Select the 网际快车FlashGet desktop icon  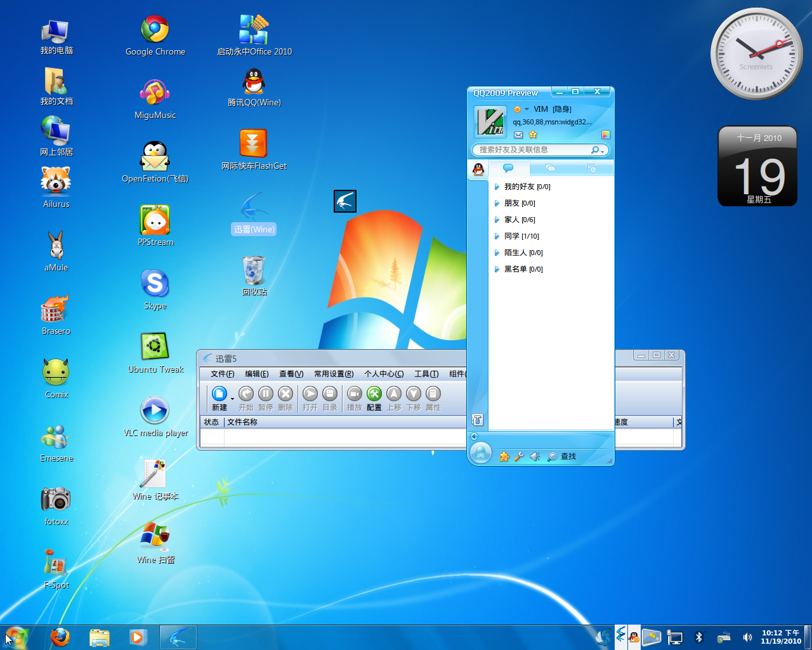254,150
